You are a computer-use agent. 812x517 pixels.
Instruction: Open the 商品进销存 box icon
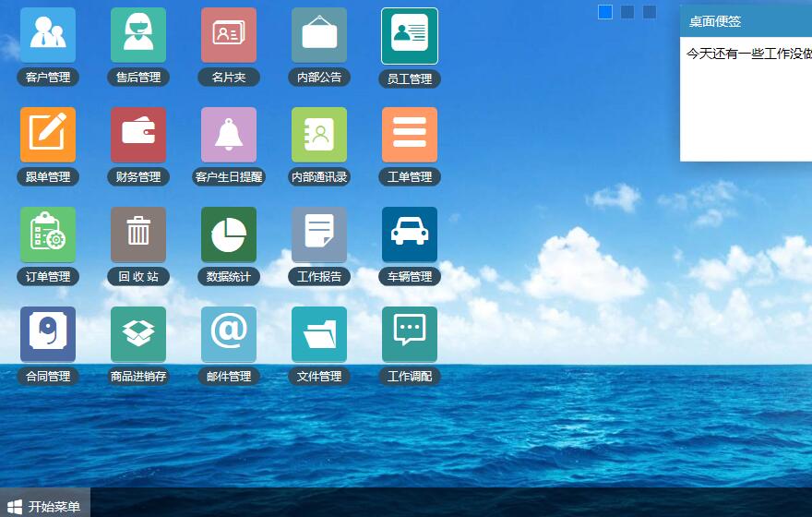pyautogui.click(x=138, y=334)
